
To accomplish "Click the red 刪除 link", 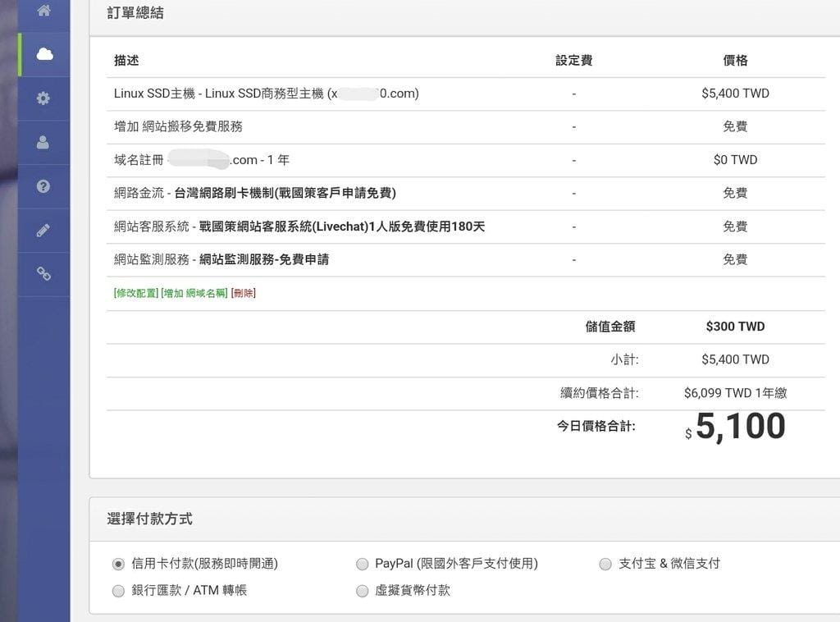I will pyautogui.click(x=243, y=293).
